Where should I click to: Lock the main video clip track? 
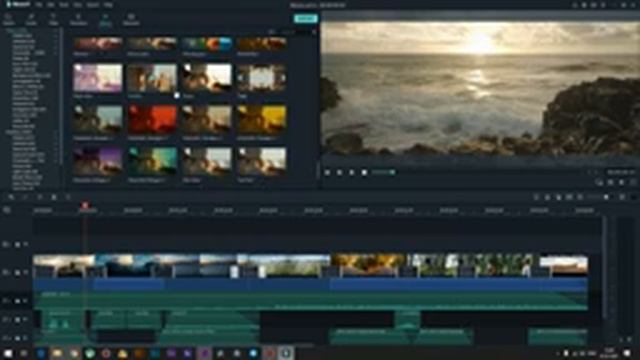pos(17,272)
